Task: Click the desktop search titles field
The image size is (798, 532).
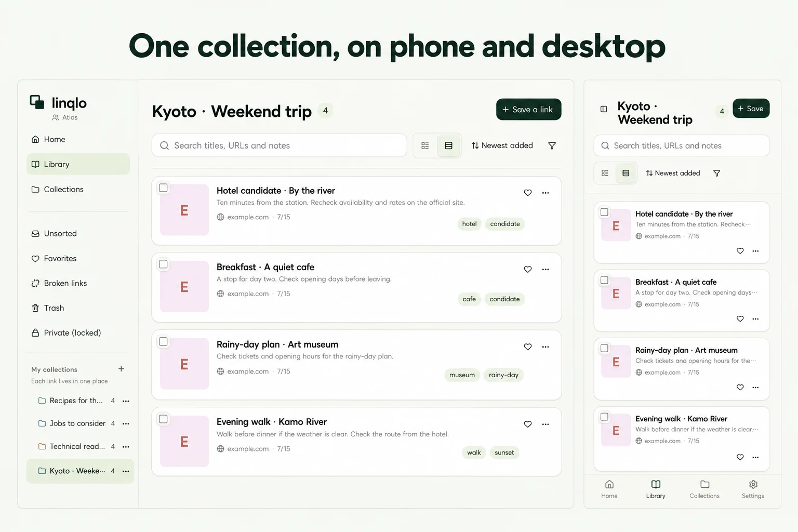Action: click(x=280, y=145)
